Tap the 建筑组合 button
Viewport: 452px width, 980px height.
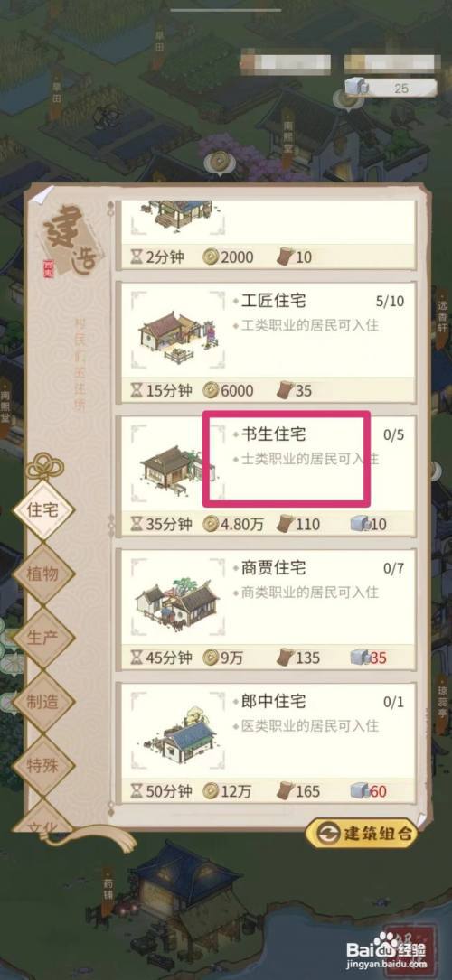click(x=362, y=833)
